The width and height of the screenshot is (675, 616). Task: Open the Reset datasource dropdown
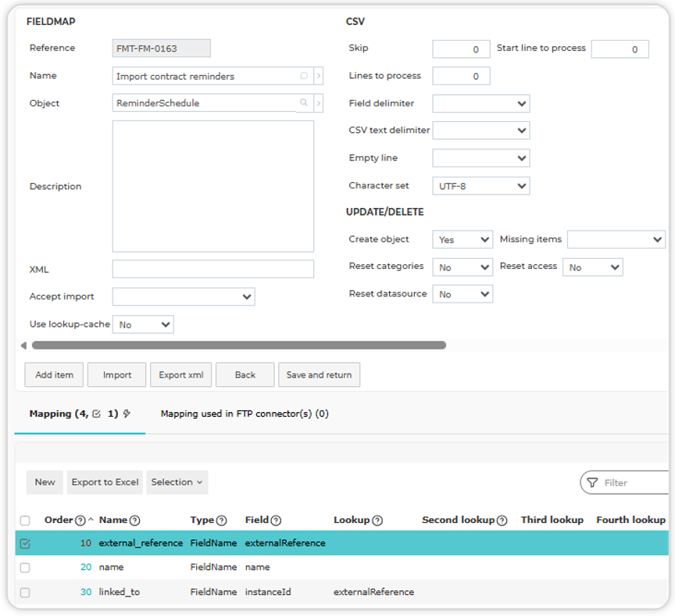point(462,294)
